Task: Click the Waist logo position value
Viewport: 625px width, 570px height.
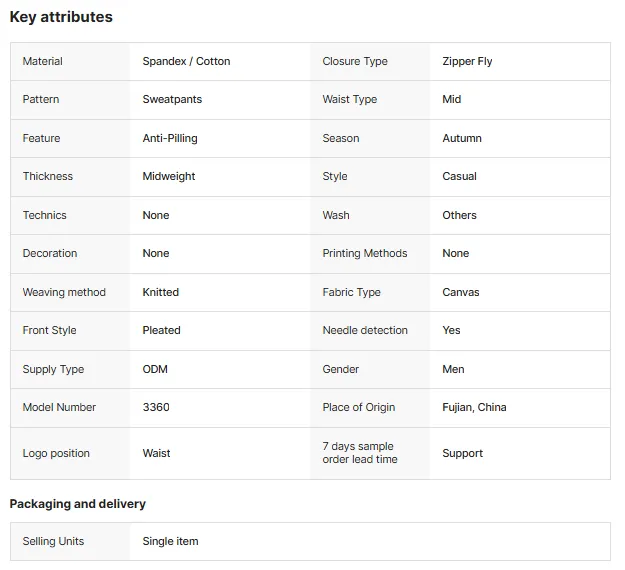Action: tap(156, 453)
